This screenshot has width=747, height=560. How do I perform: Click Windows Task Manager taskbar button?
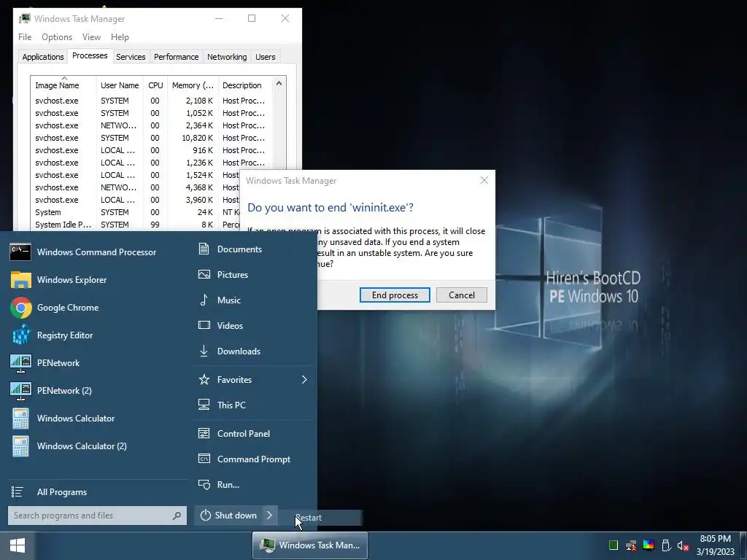309,545
